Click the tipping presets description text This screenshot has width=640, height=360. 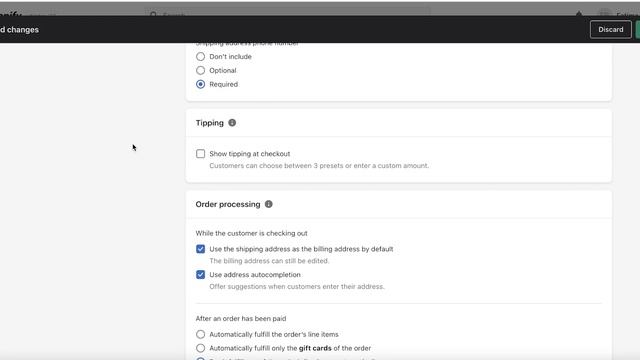click(x=319, y=166)
